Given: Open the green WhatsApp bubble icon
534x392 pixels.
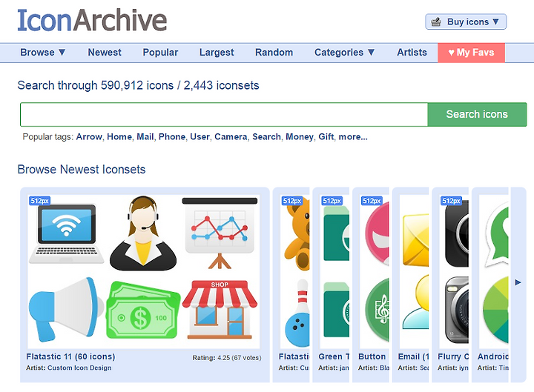Looking at the screenshot, I should click(x=496, y=235).
